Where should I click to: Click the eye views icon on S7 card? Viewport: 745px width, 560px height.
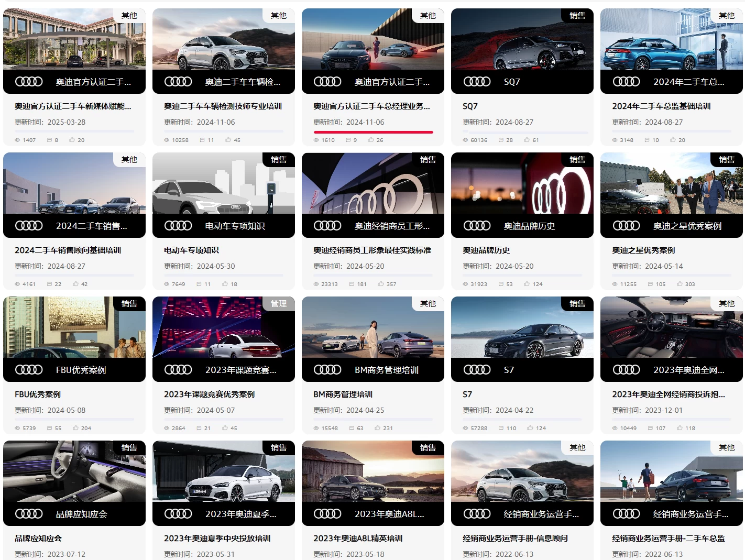tap(465, 428)
